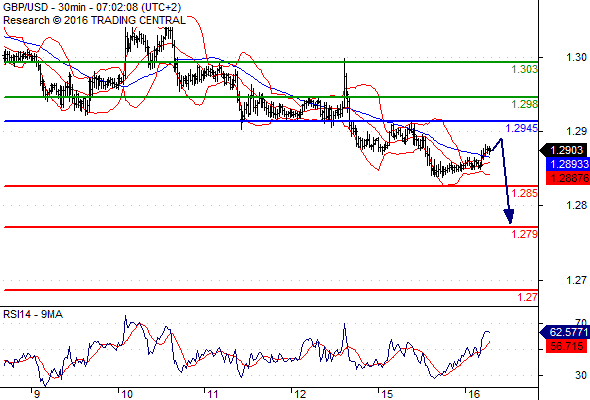590x400 pixels.
Task: Click the 1.2945 pivot level label
Action: tap(522, 128)
